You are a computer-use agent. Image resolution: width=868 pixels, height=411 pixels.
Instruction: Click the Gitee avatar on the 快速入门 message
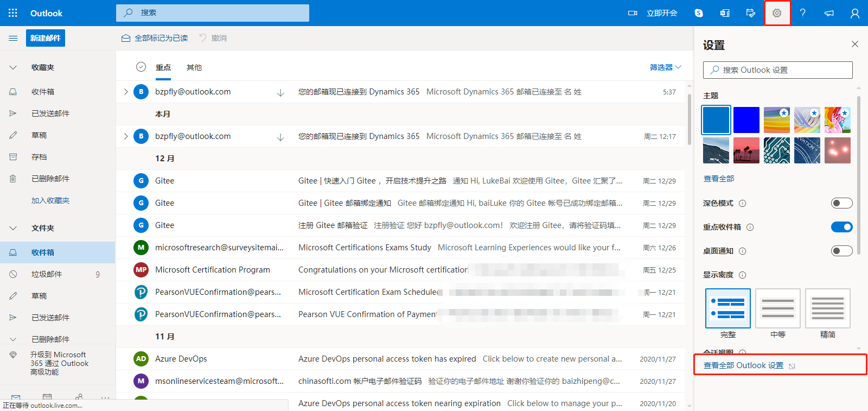[141, 181]
